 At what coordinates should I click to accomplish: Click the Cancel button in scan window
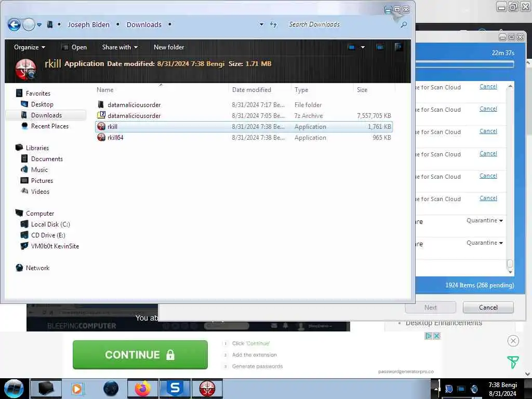pos(488,308)
